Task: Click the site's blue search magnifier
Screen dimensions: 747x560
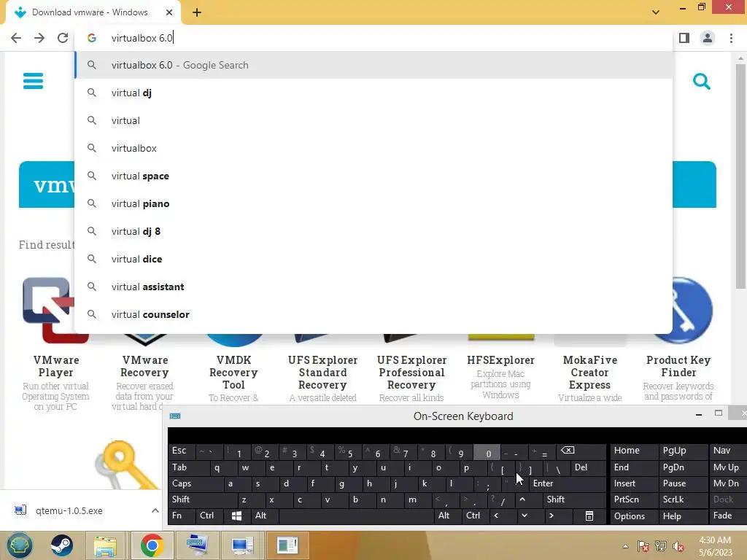Action: point(702,82)
